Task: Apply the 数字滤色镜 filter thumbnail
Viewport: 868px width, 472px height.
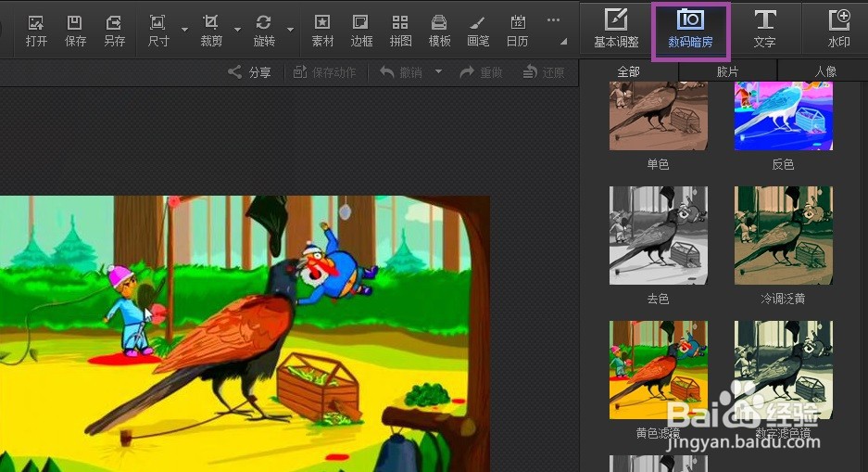Action: (x=784, y=370)
